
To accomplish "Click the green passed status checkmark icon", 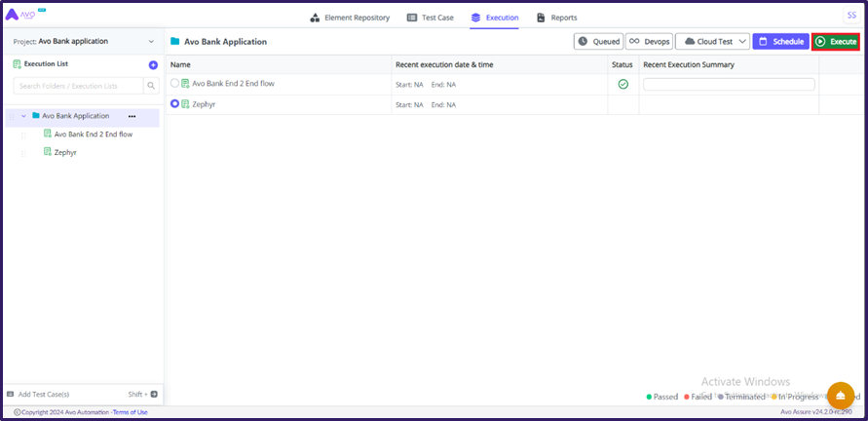I will click(623, 84).
